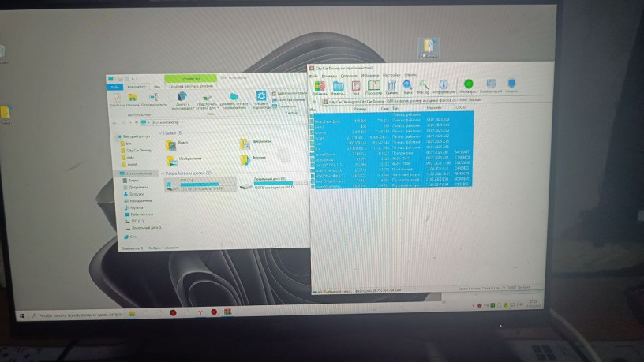The image size is (644, 362).
Task: Select the Локальный диск (D:) drive tile
Action: (274, 184)
